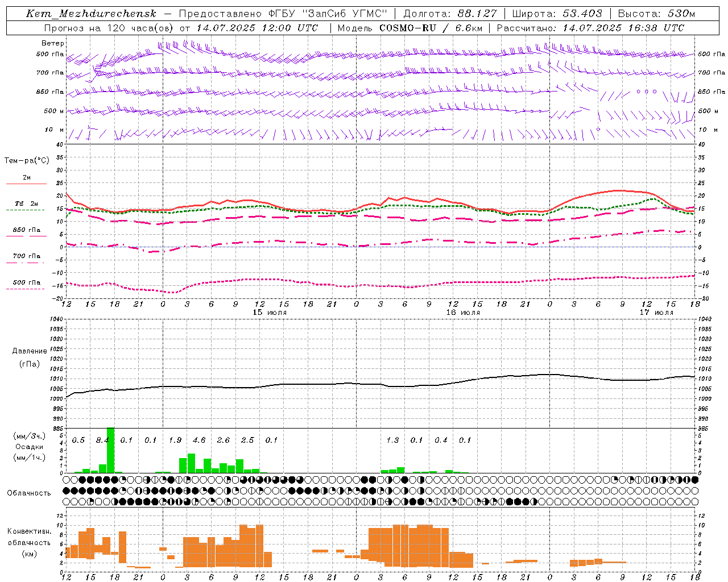
Task: Click the 2.6 precipitation value
Action: coord(224,440)
